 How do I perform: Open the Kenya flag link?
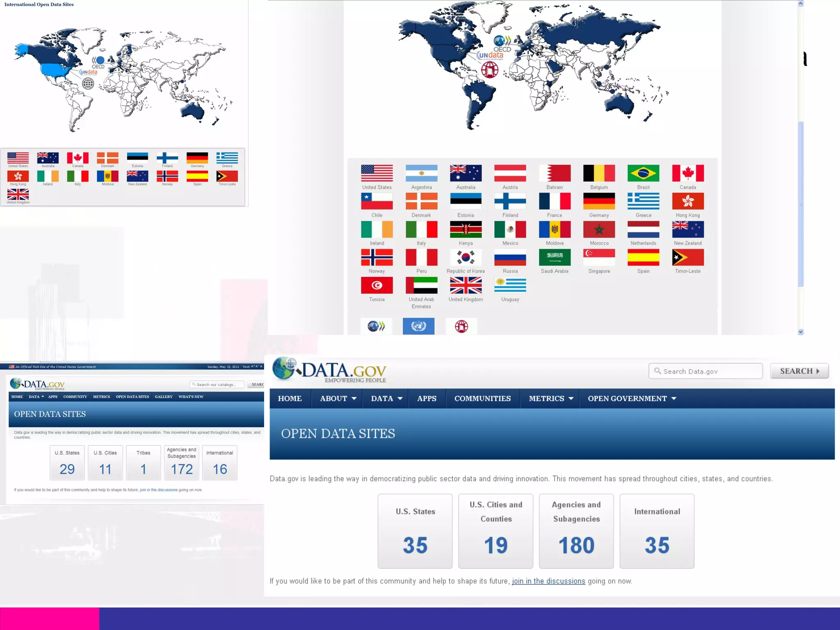pos(466,229)
